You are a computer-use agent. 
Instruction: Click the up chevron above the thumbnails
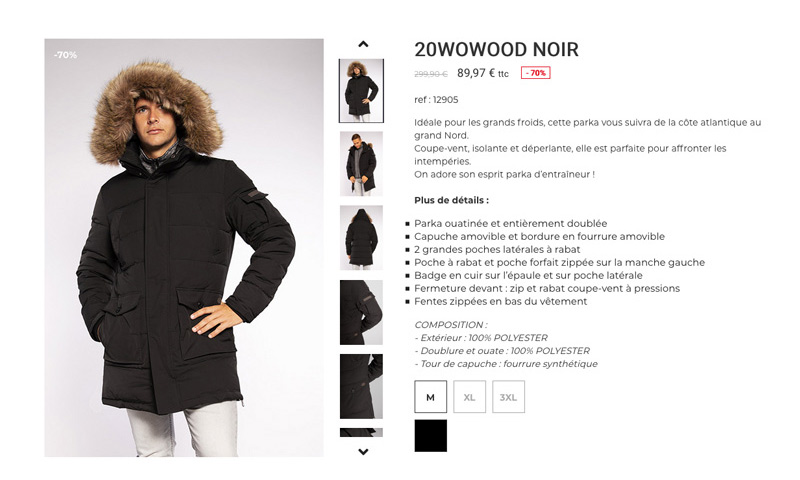pyautogui.click(x=363, y=44)
